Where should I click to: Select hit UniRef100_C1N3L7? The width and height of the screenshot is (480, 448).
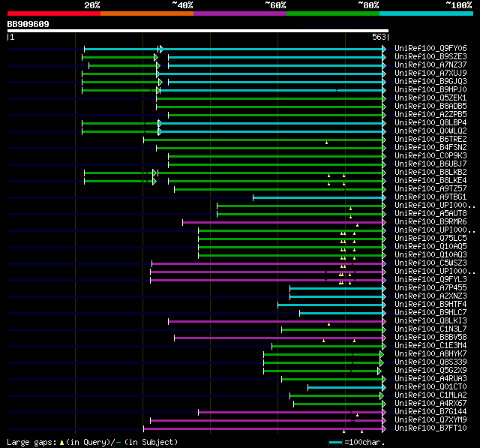coord(430,329)
